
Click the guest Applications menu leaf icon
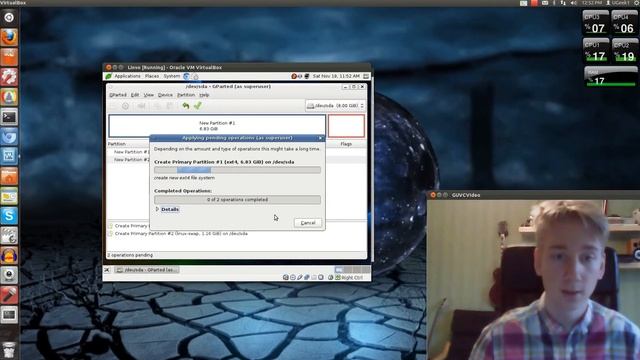tap(108, 76)
